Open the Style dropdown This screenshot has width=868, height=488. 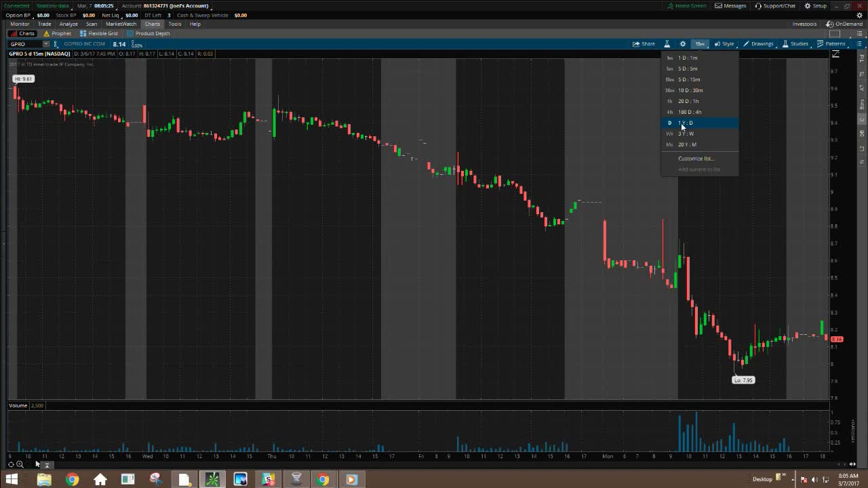coord(724,44)
